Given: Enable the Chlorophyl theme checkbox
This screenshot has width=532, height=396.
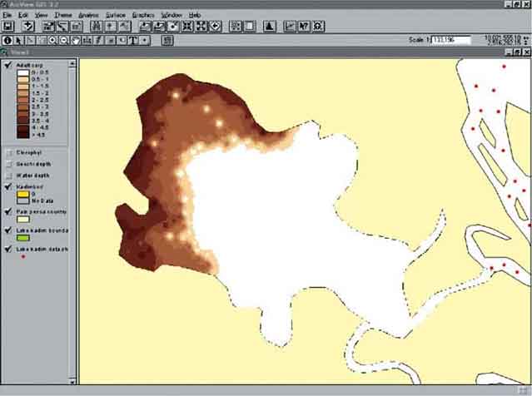Looking at the screenshot, I should click(7, 152).
